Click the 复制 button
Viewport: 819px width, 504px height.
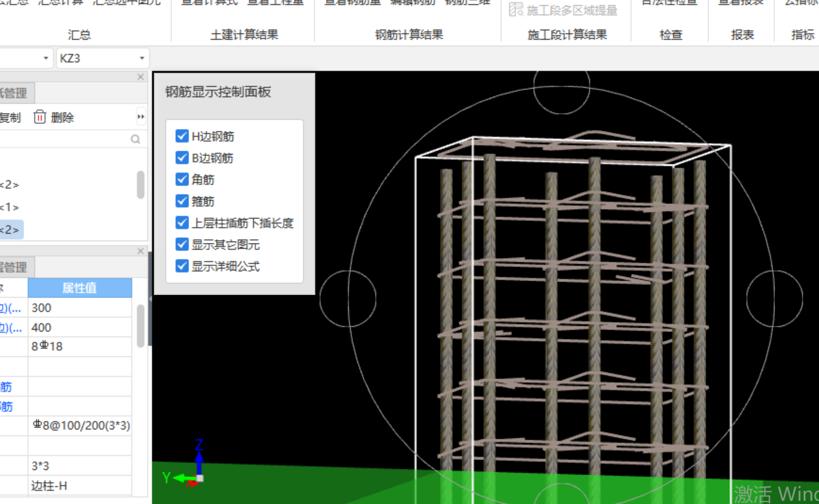11,117
